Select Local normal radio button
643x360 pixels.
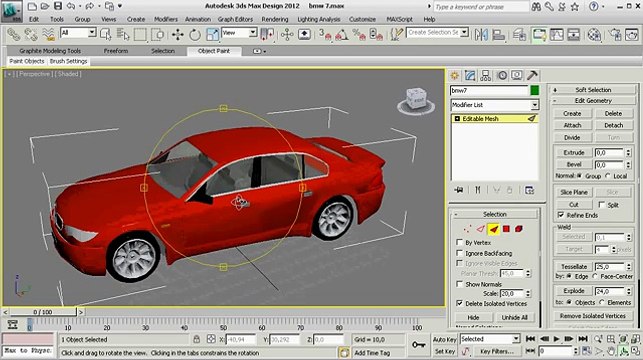pos(608,176)
